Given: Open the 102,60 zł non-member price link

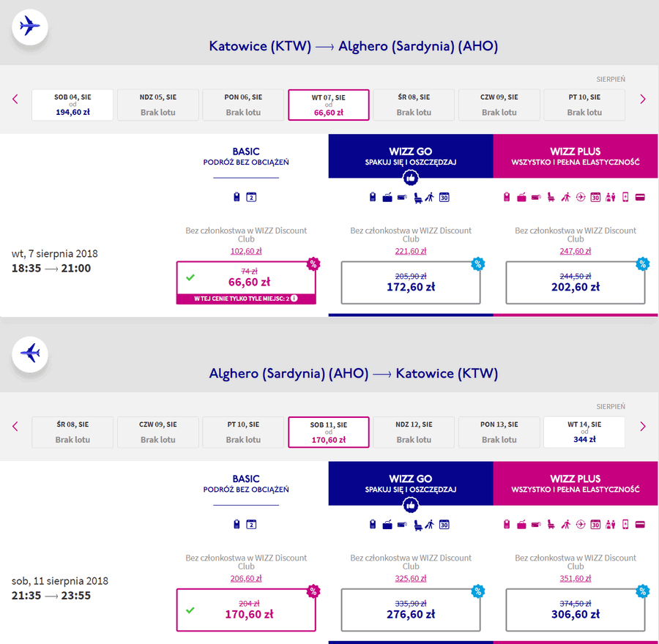Looking at the screenshot, I should [246, 251].
